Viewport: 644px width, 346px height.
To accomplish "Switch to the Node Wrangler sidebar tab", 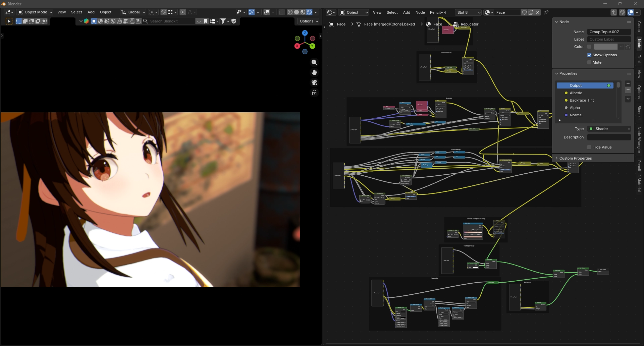I will point(639,140).
